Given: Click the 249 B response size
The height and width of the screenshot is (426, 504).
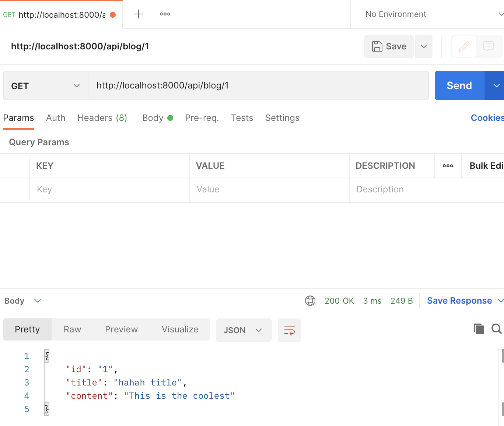Looking at the screenshot, I should 402,301.
